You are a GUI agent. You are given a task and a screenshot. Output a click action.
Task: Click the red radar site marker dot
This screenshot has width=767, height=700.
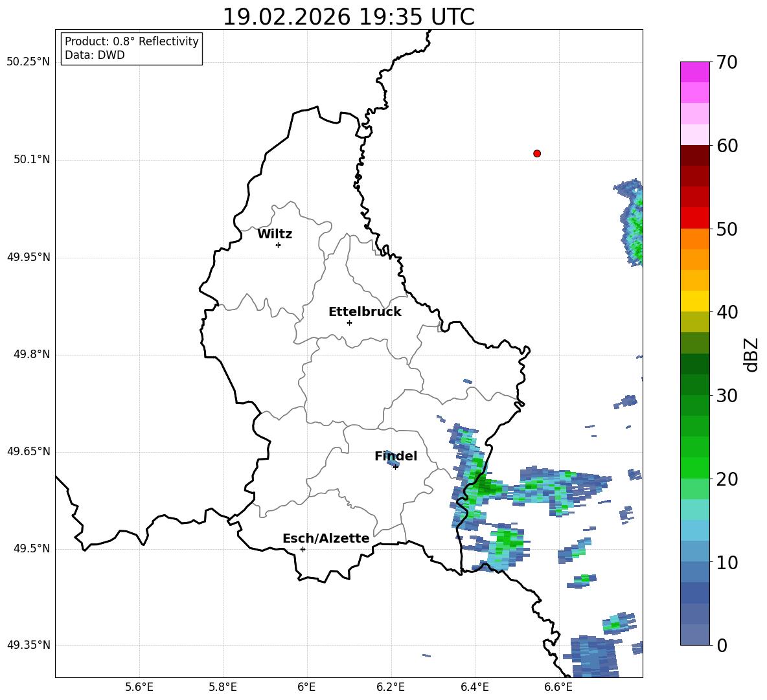[x=537, y=153]
